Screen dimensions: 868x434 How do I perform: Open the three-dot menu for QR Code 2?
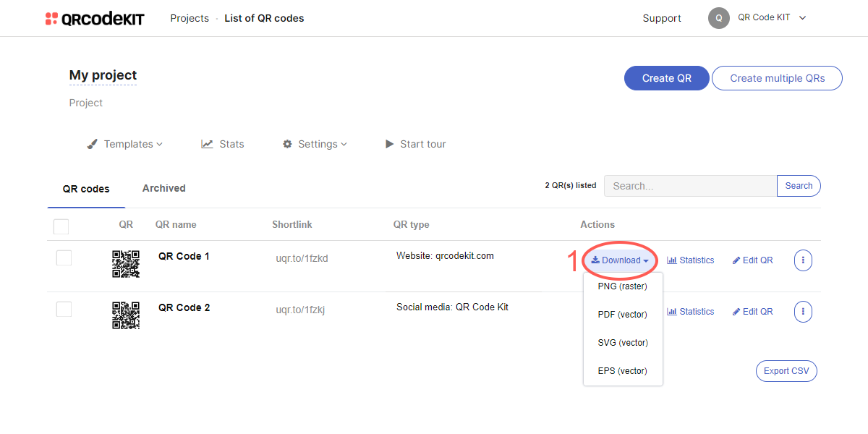[x=803, y=311]
